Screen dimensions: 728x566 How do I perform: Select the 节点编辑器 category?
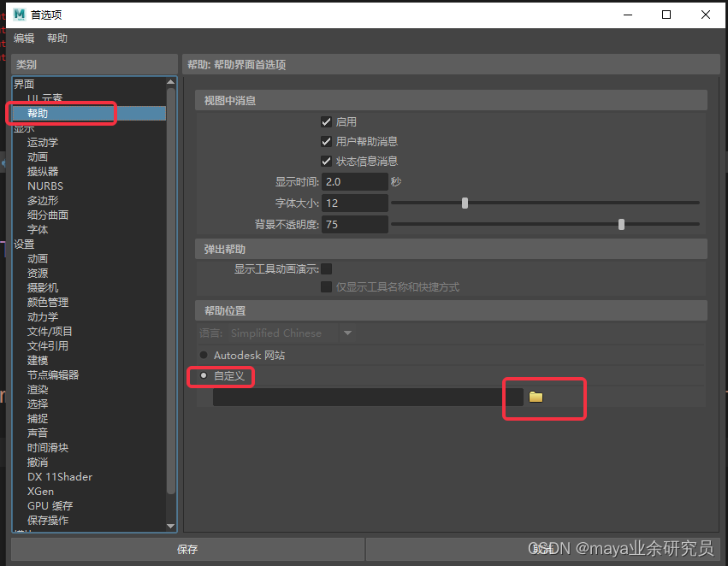(53, 374)
